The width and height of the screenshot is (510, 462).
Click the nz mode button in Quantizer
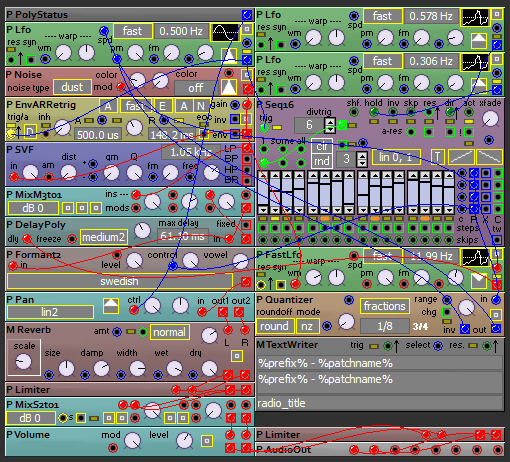coord(307,326)
